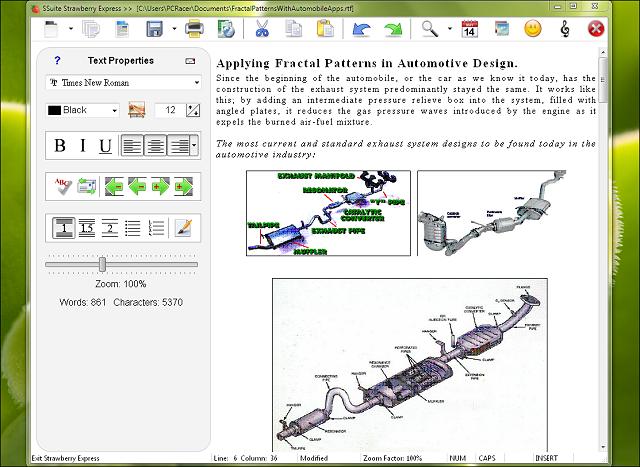The height and width of the screenshot is (467, 640).
Task: Print the document using printer icon
Action: tap(194, 29)
